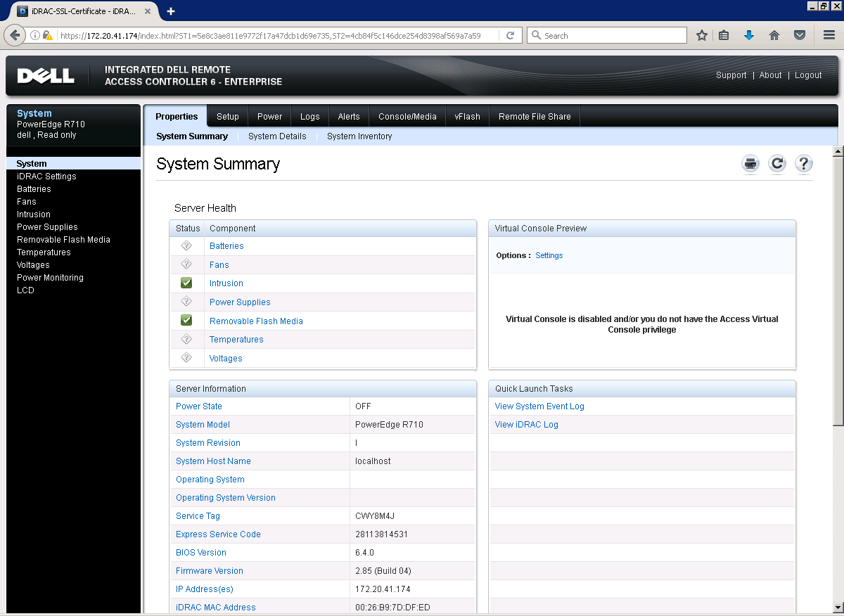Click the Service Tag link
Image resolution: width=844 pixels, height=616 pixels.
point(198,515)
